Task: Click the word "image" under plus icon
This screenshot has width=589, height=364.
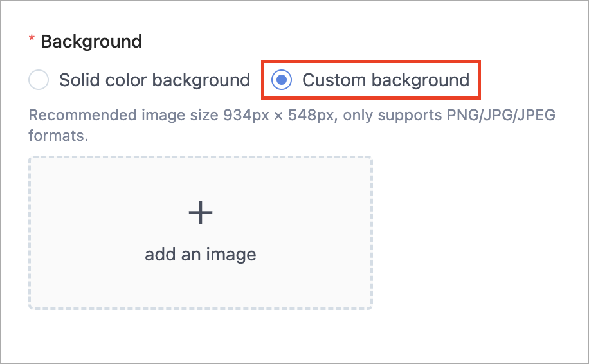Action: click(231, 255)
